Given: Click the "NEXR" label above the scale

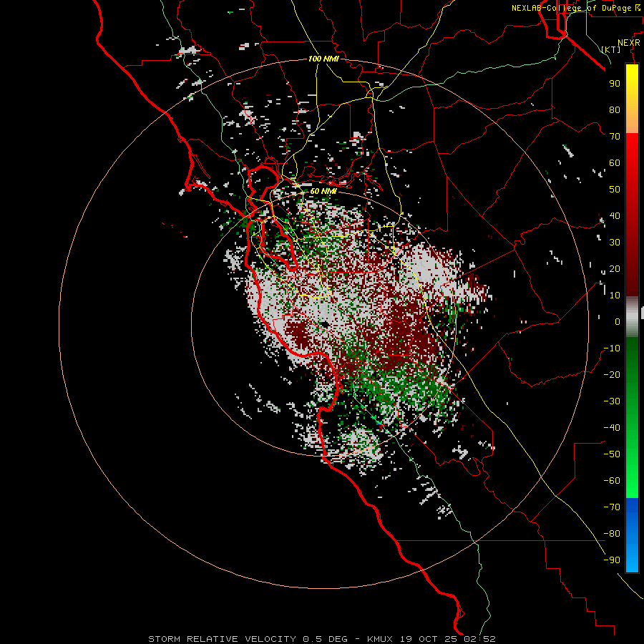Looking at the screenshot, I should 629,43.
